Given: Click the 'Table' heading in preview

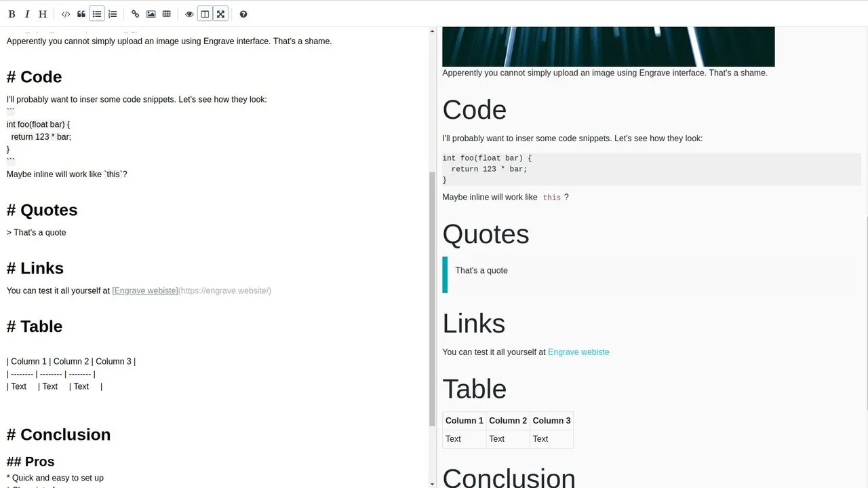Looking at the screenshot, I should [x=475, y=389].
